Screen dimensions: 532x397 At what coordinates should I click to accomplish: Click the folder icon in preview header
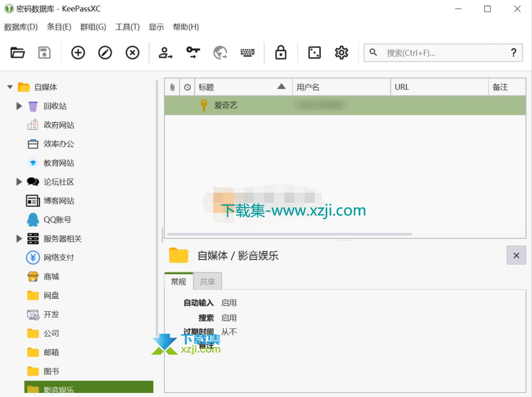[179, 256]
